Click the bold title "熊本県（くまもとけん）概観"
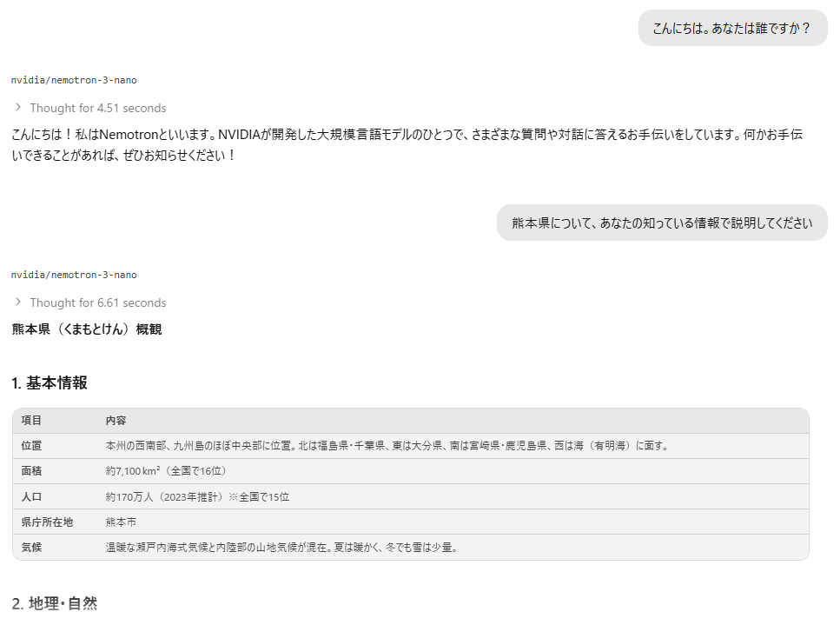The image size is (840, 625). point(87,329)
